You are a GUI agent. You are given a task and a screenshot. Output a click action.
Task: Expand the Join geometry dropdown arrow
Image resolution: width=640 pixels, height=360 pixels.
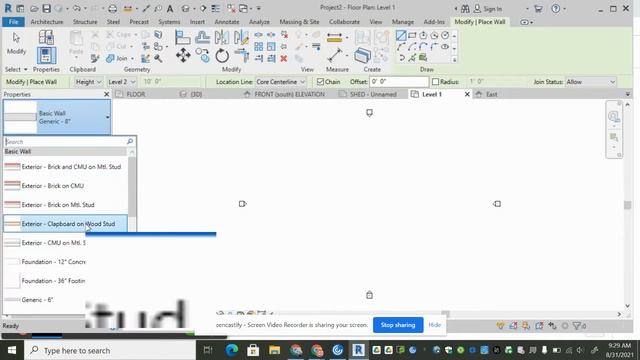coord(132,58)
